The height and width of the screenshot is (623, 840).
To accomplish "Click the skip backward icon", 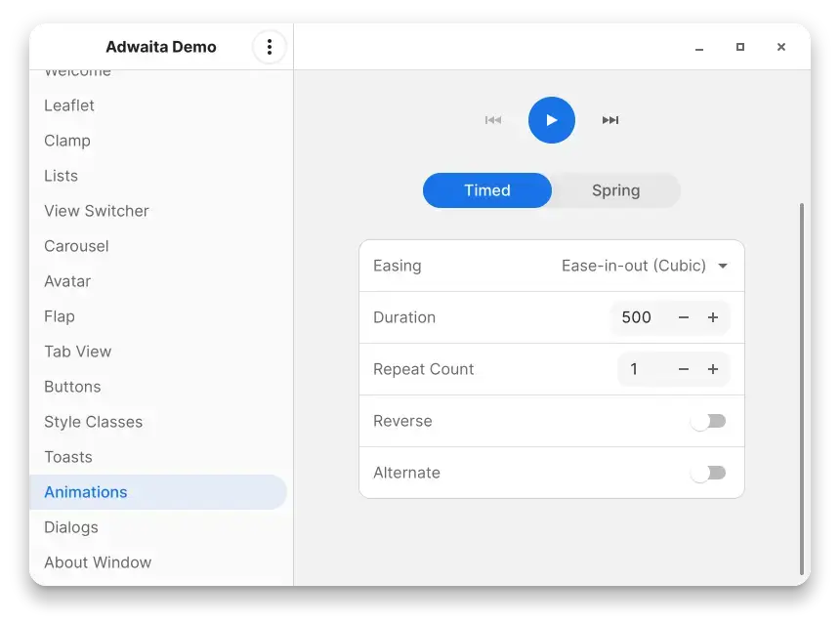I will click(x=493, y=120).
